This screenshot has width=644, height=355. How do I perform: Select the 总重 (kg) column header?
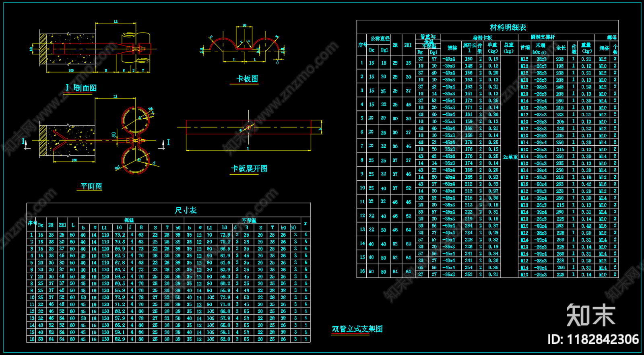509,48
